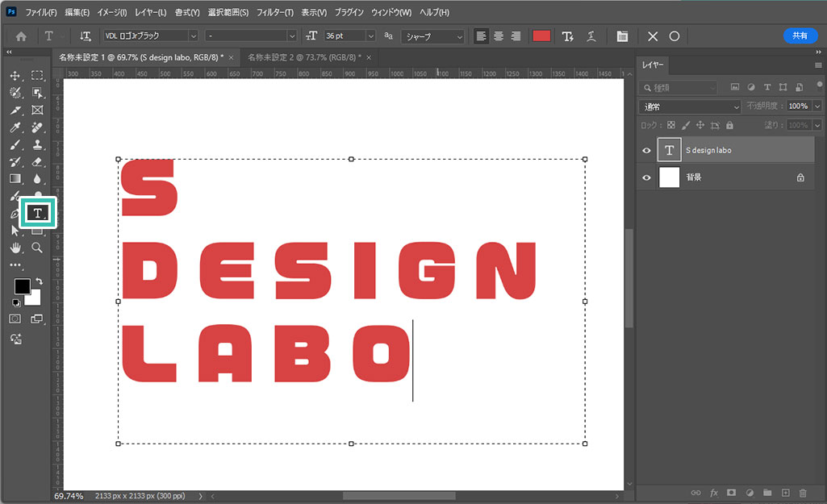Open the レイヤー(L) menu
The width and height of the screenshot is (827, 504).
pos(150,12)
